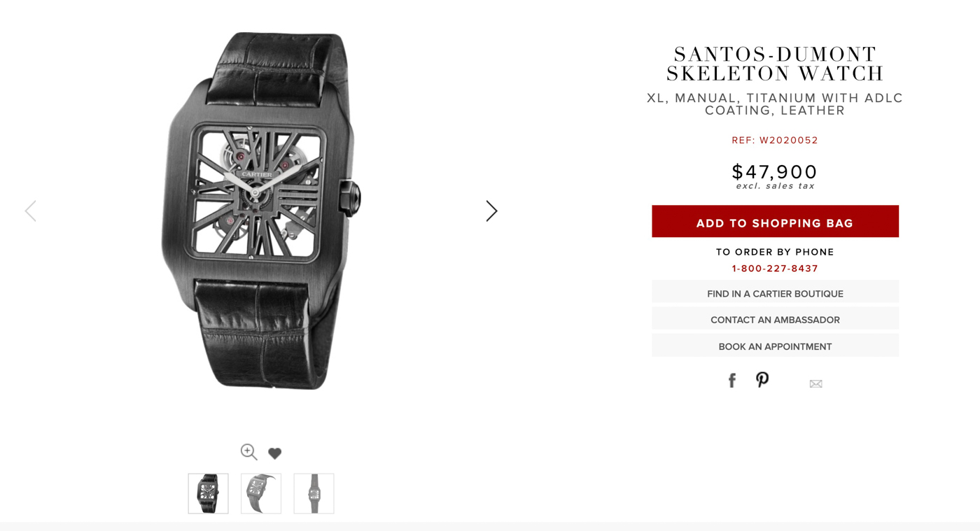Choose Contact an Ambassador

775,319
